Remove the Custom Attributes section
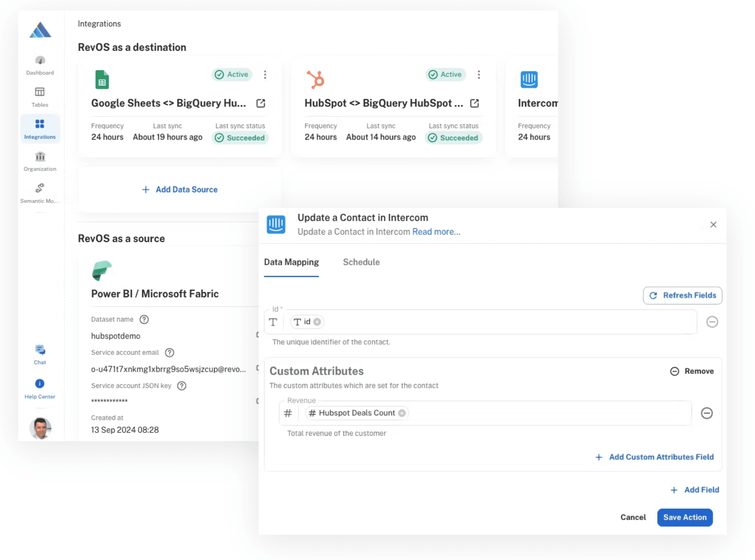The image size is (755, 560). point(692,371)
